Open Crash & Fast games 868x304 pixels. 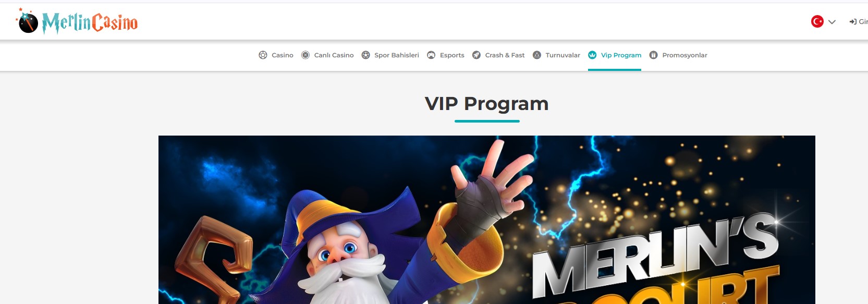(x=505, y=55)
